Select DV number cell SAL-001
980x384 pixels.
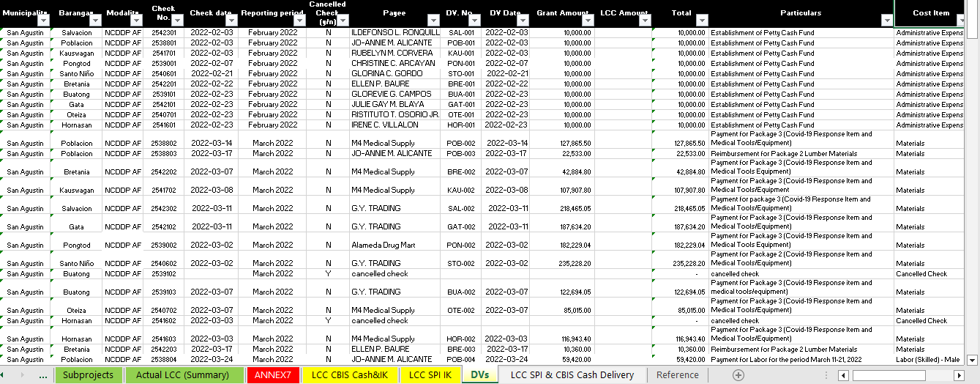(461, 33)
